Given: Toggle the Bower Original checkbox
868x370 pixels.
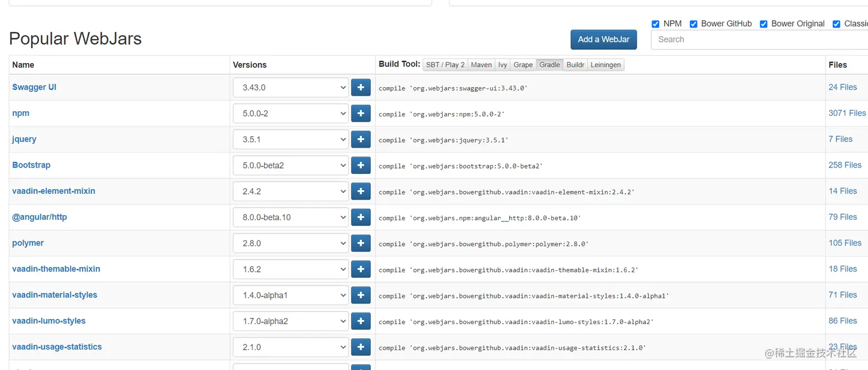Looking at the screenshot, I should tap(764, 24).
